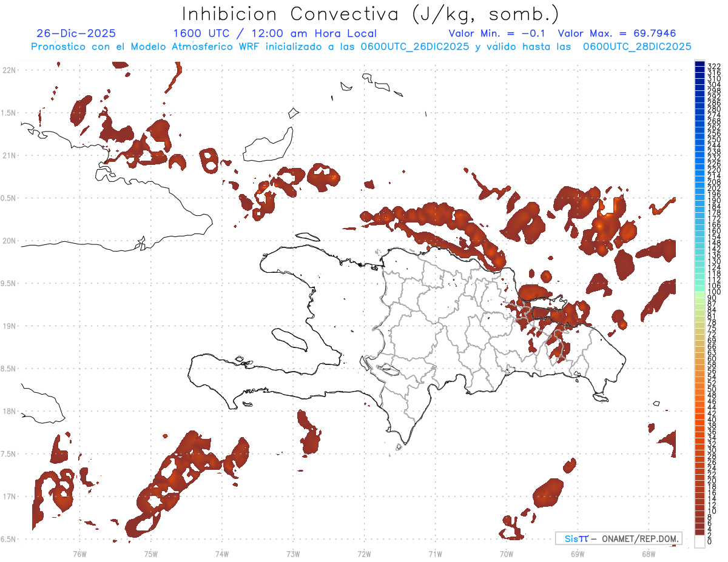Click the '76W' longitude label
The image size is (728, 562).
pyautogui.click(x=79, y=553)
